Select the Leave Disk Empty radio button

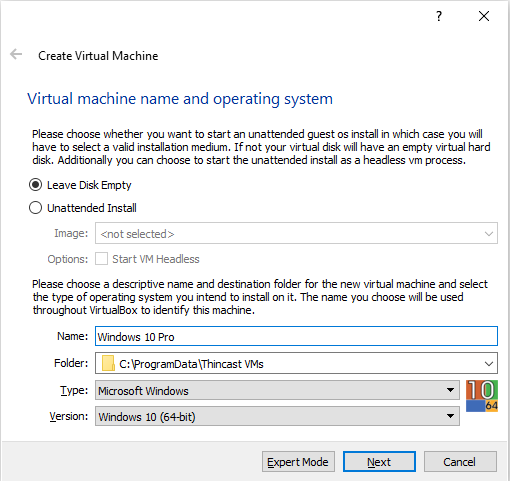(35, 185)
